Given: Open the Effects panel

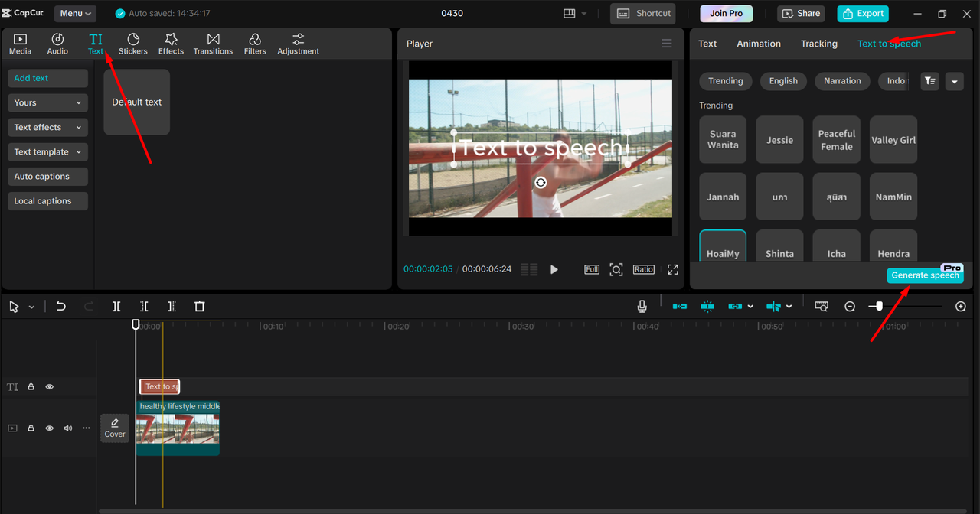Looking at the screenshot, I should [171, 44].
